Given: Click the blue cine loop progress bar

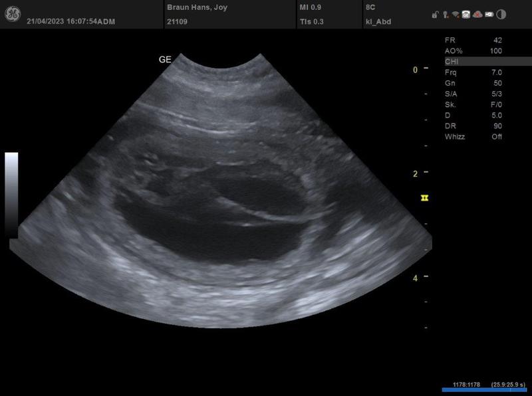Looking at the screenshot, I should (485, 391).
